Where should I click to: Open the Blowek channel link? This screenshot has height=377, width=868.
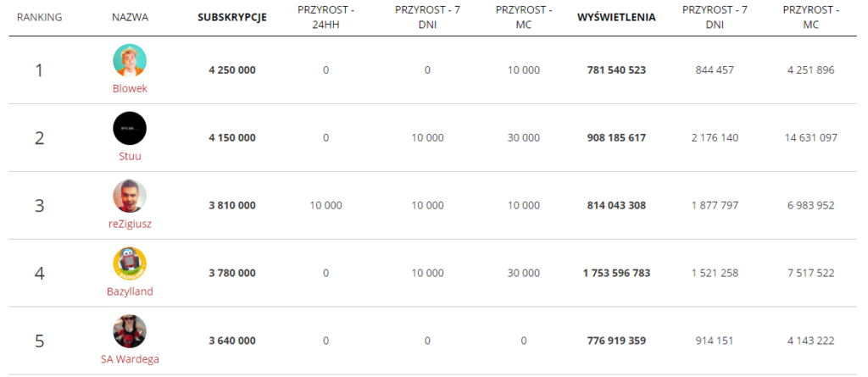[x=130, y=88]
